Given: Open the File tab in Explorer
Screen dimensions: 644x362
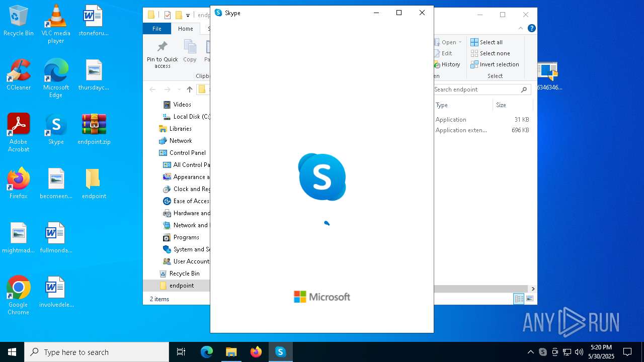Looking at the screenshot, I should coord(157,29).
